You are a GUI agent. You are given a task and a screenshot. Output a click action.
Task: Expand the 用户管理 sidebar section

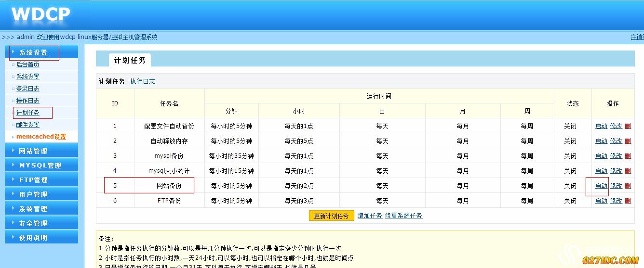point(41,194)
